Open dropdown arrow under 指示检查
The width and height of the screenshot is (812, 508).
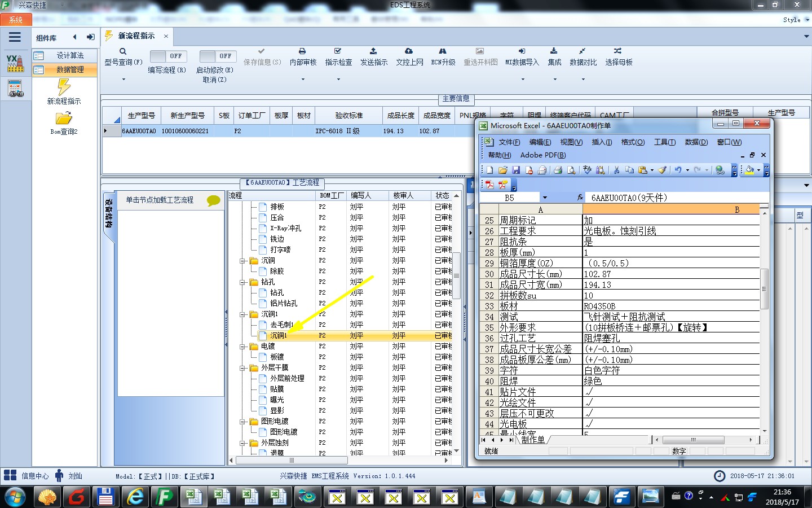click(x=338, y=80)
